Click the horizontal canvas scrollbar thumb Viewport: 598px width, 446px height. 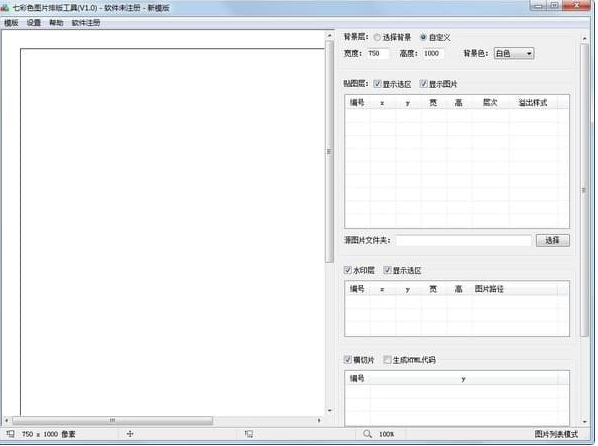(113, 420)
